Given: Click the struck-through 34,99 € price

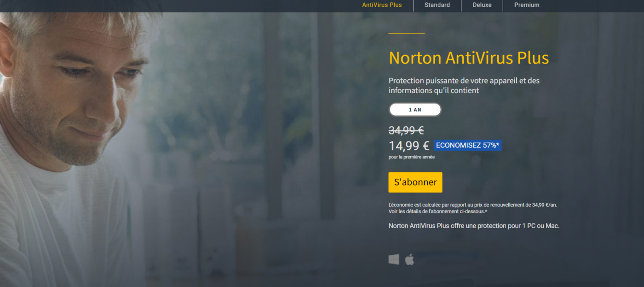Looking at the screenshot, I should click(x=406, y=130).
